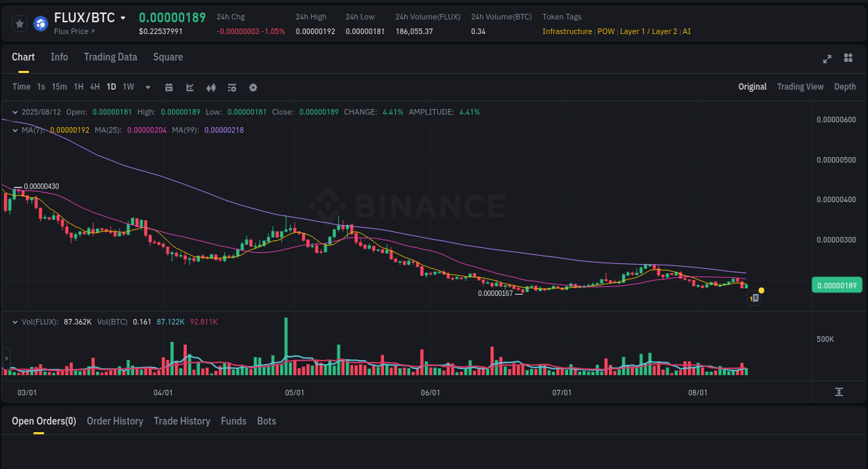Click the Vol(BTC) 0.161 value
Image resolution: width=868 pixels, height=469 pixels.
pos(142,322)
